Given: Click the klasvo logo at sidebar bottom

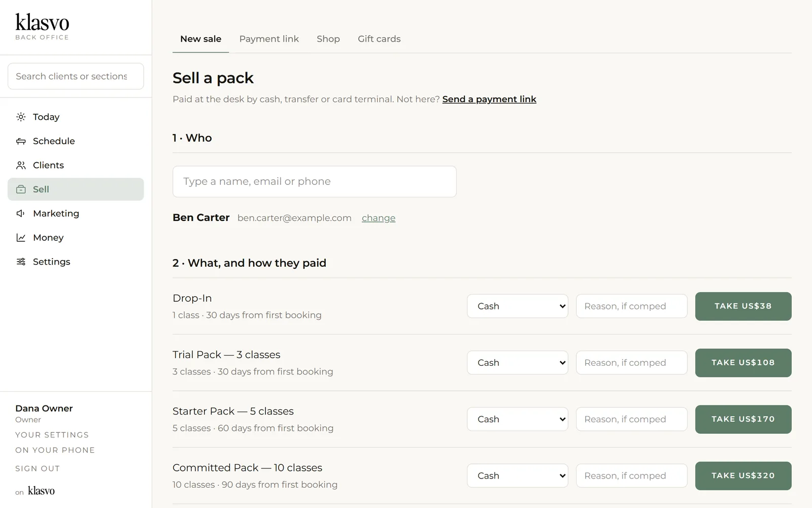Looking at the screenshot, I should (x=41, y=491).
